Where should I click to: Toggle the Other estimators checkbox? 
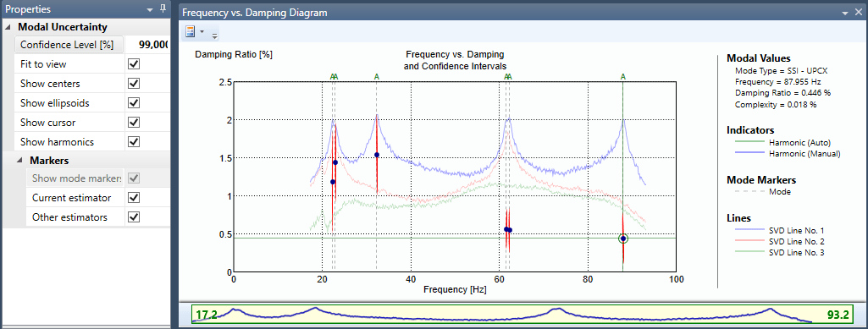tap(134, 217)
